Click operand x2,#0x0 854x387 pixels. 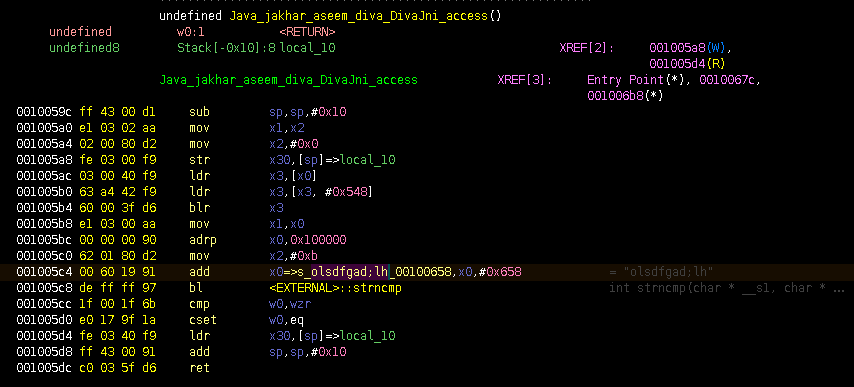294,144
